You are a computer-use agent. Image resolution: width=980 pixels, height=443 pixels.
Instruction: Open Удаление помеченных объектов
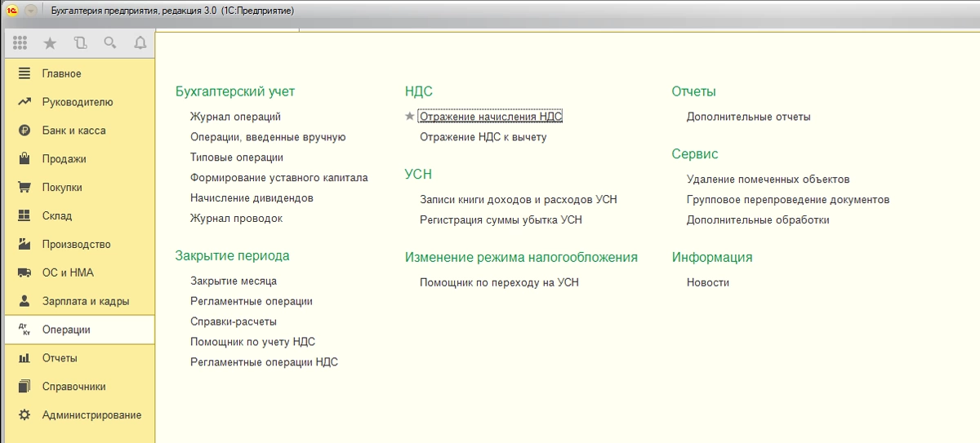pos(768,179)
